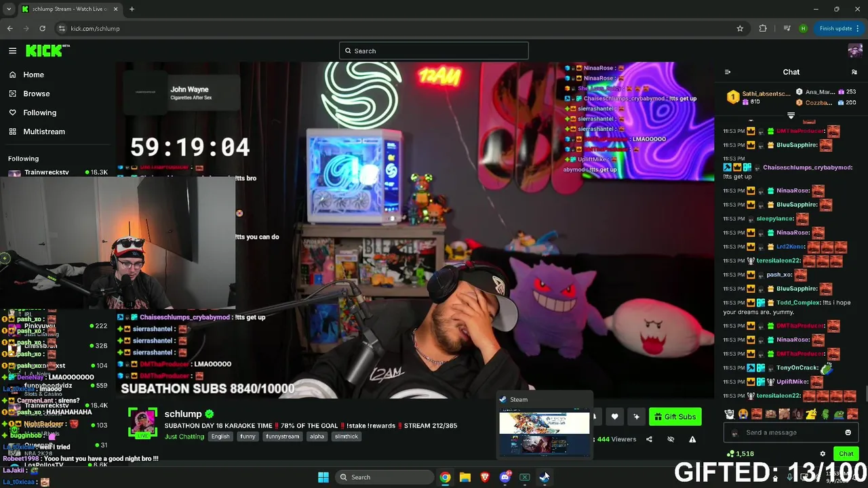
Task: Open the Chrome profile H icon
Action: (x=803, y=28)
